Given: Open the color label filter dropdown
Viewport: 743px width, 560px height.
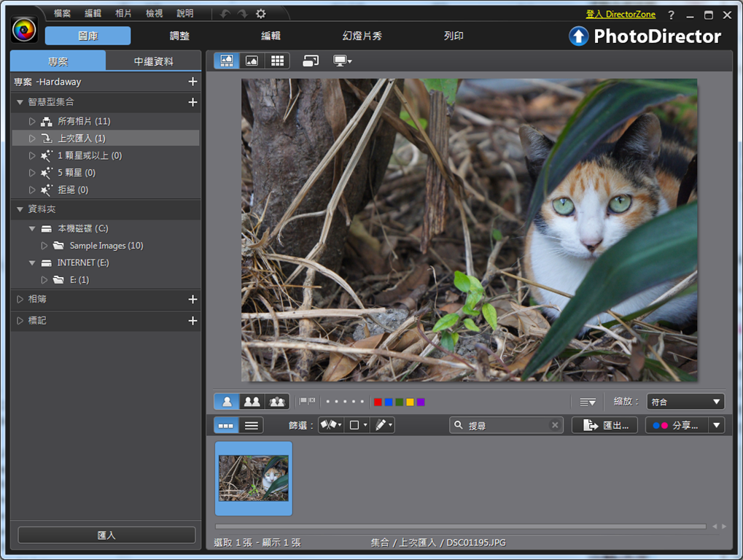Looking at the screenshot, I should 358,425.
